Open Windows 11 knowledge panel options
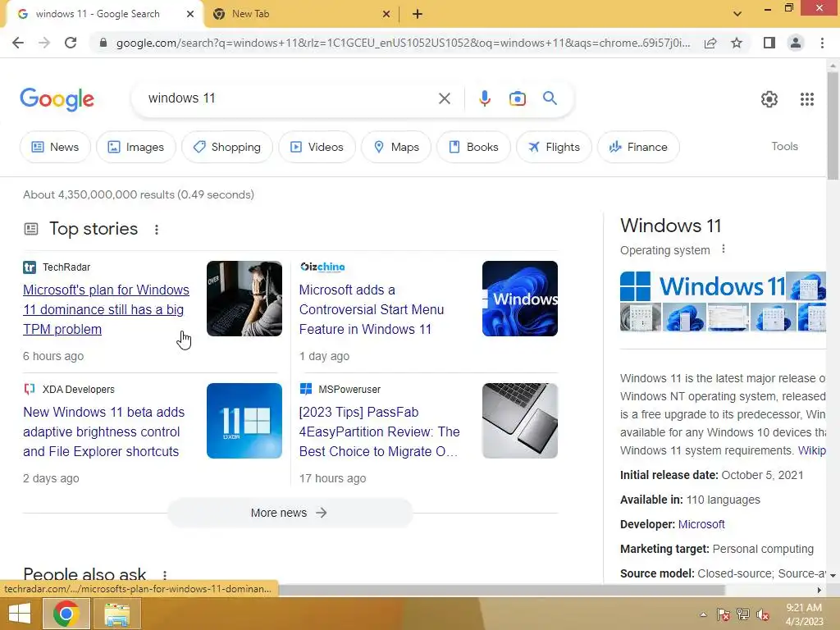The width and height of the screenshot is (840, 630). [x=724, y=249]
